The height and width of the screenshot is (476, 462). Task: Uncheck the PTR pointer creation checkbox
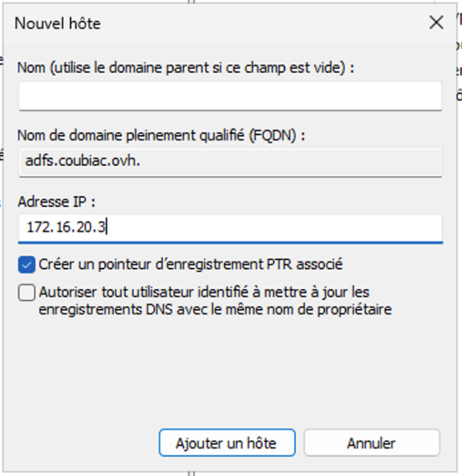click(x=27, y=265)
